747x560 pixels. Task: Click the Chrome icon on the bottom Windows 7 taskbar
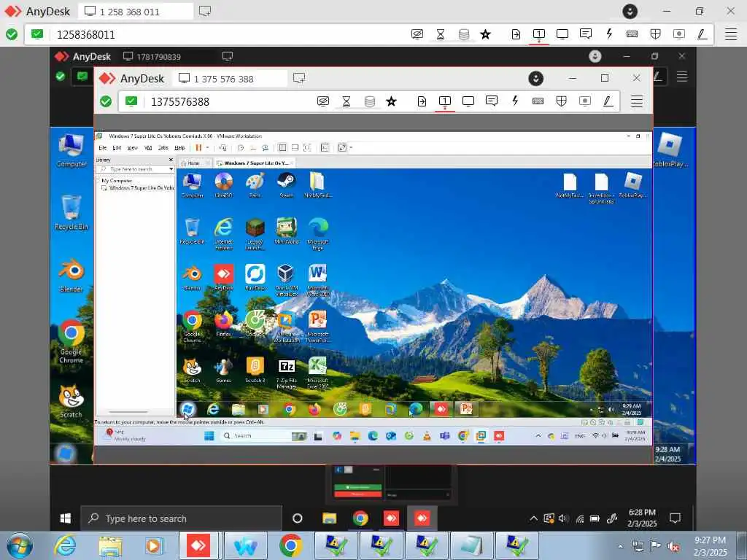(290, 545)
